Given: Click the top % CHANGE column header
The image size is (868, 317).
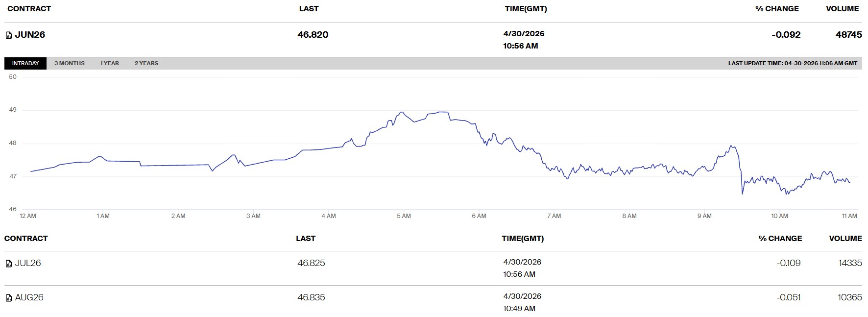Looking at the screenshot, I should pos(777,9).
